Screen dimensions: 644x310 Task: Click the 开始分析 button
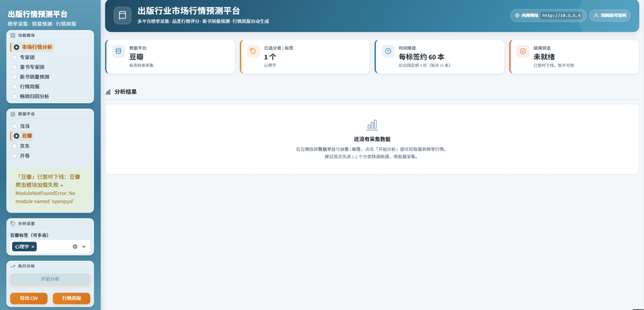click(x=50, y=279)
